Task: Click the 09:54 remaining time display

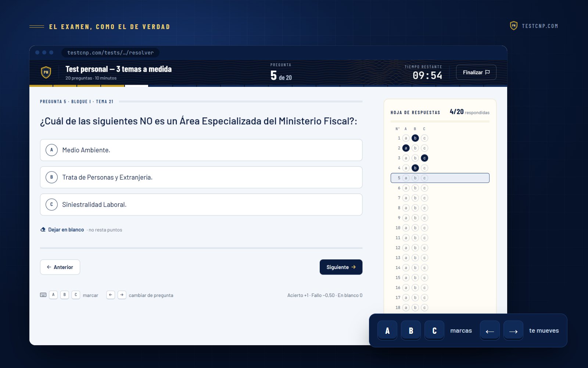Action: 427,75
